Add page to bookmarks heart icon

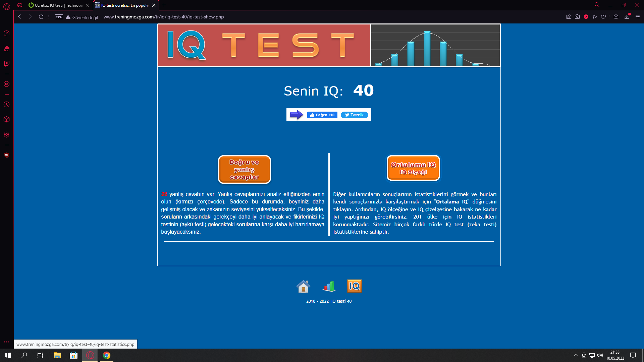pyautogui.click(x=603, y=17)
